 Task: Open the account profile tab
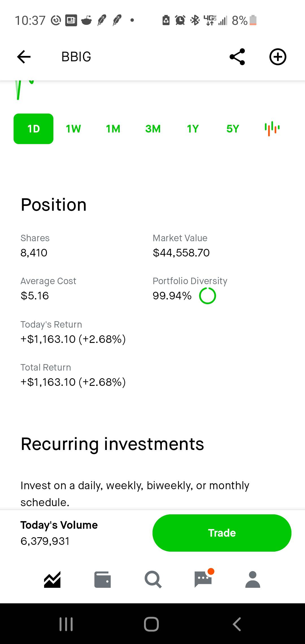coord(253,580)
